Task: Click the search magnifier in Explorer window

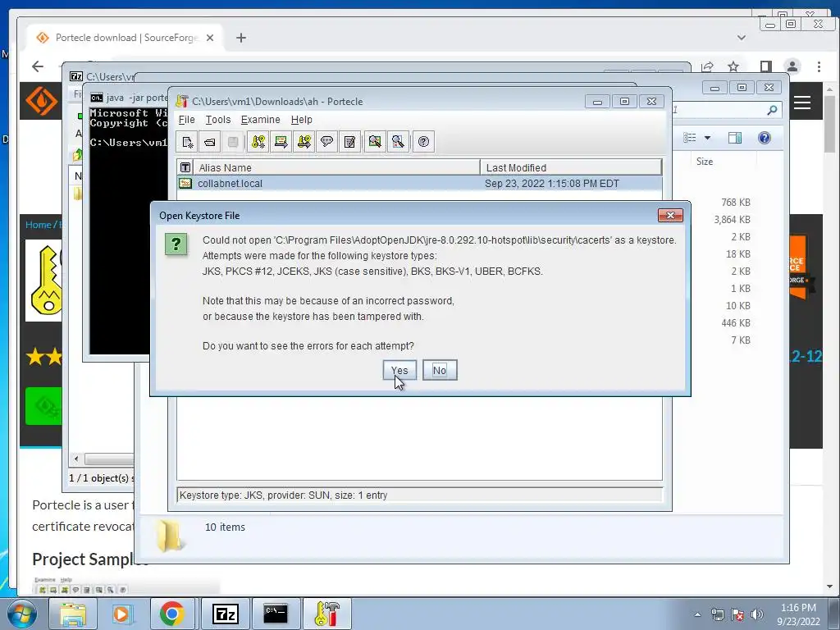Action: pyautogui.click(x=772, y=110)
